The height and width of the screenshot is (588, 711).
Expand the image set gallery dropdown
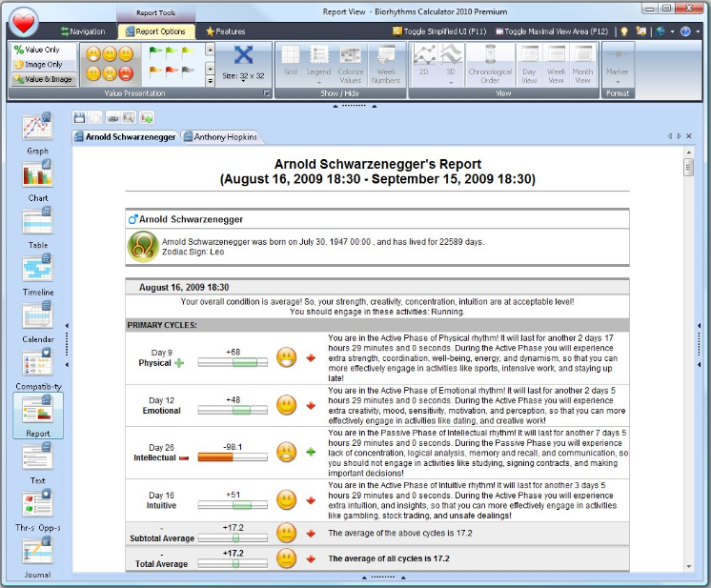point(210,81)
